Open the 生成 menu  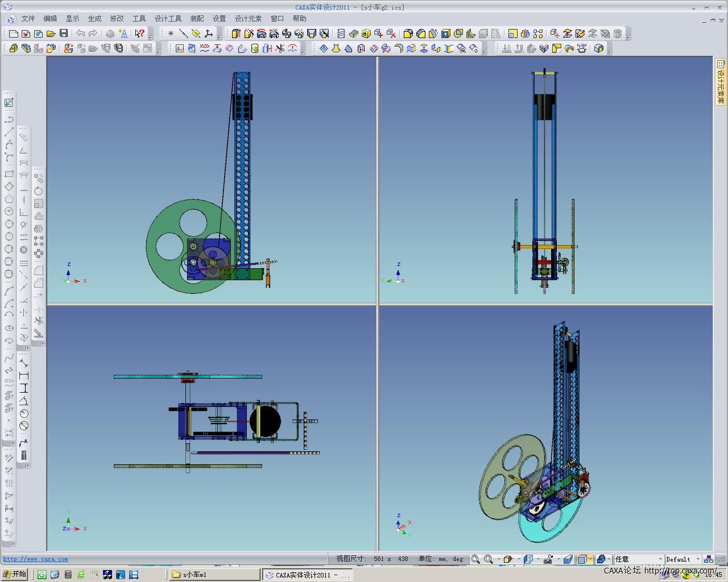pyautogui.click(x=94, y=19)
